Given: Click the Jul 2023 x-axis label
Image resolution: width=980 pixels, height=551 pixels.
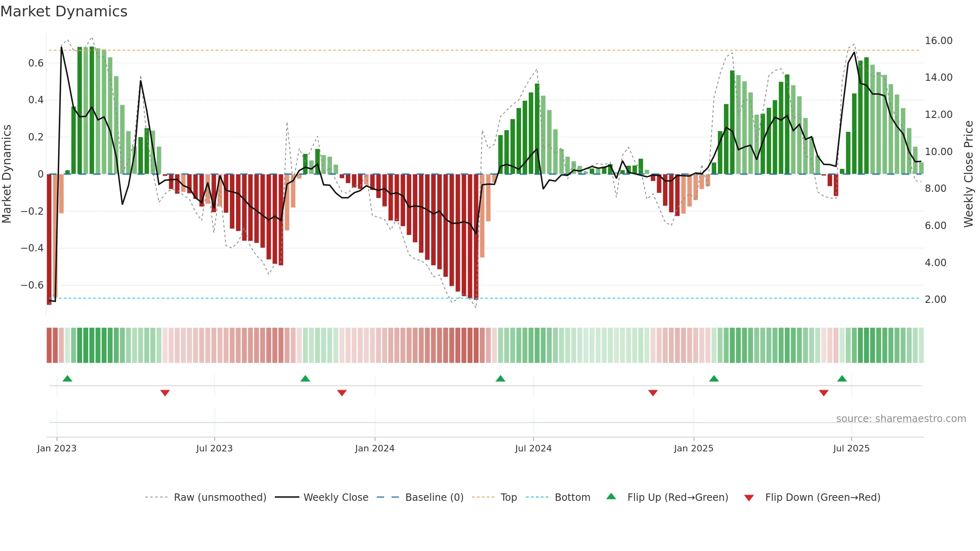Looking at the screenshot, I should click(214, 448).
